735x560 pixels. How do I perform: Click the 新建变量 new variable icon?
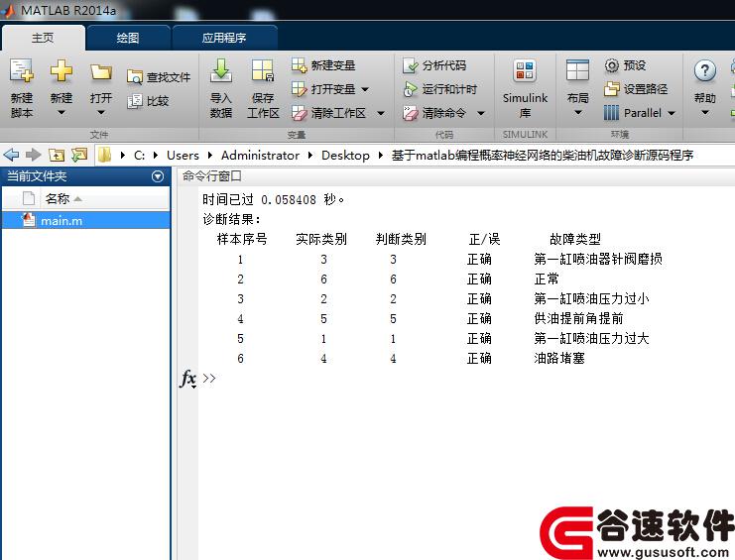click(299, 65)
